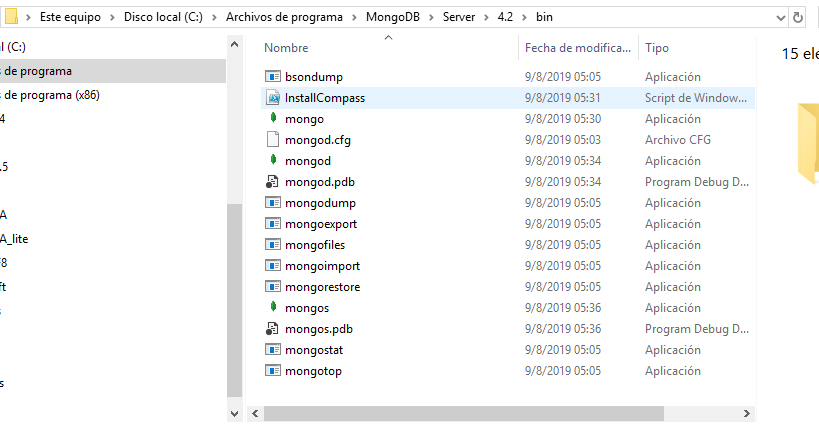Click horizontal scrollbar right arrow
This screenshot has width=819, height=444.
coord(747,414)
